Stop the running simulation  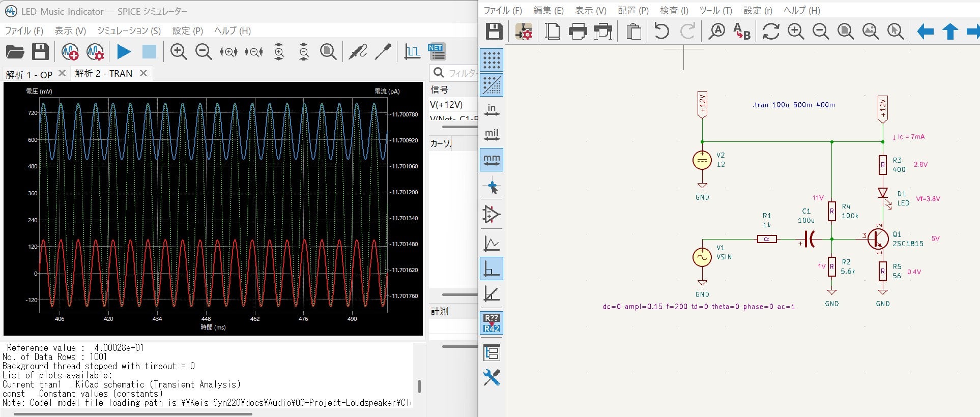pyautogui.click(x=149, y=52)
